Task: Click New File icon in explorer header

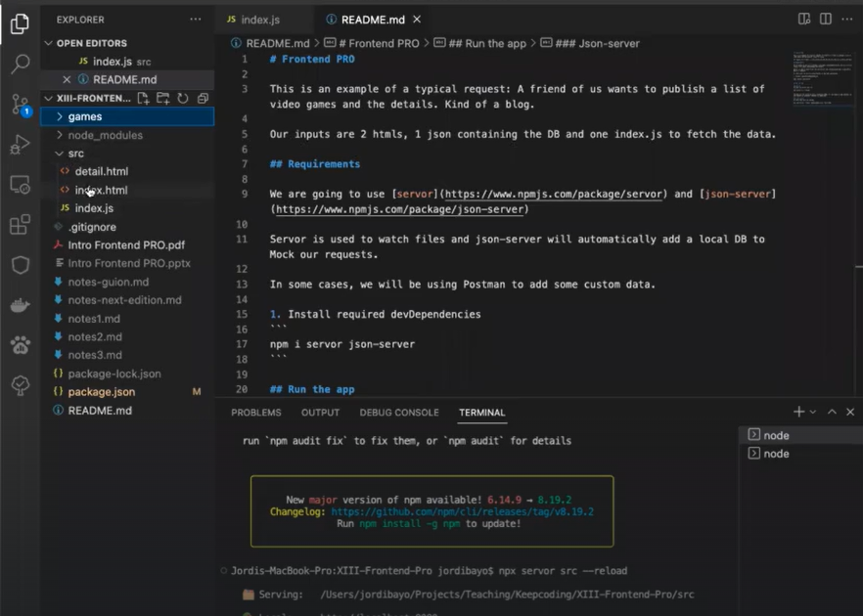Action: [x=143, y=99]
